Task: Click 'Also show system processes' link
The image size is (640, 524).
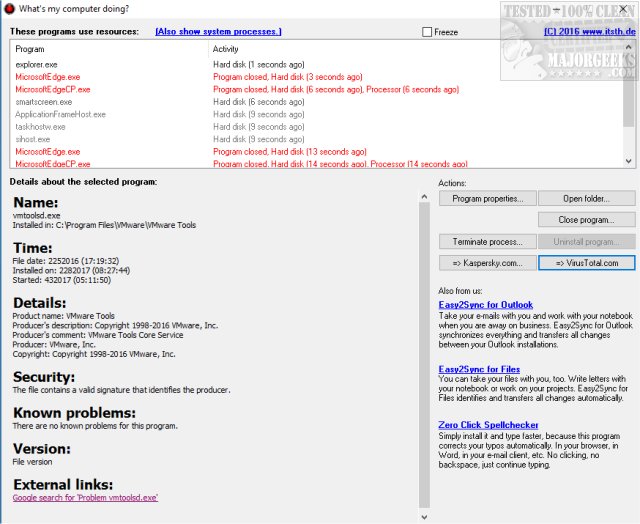Action: (218, 31)
